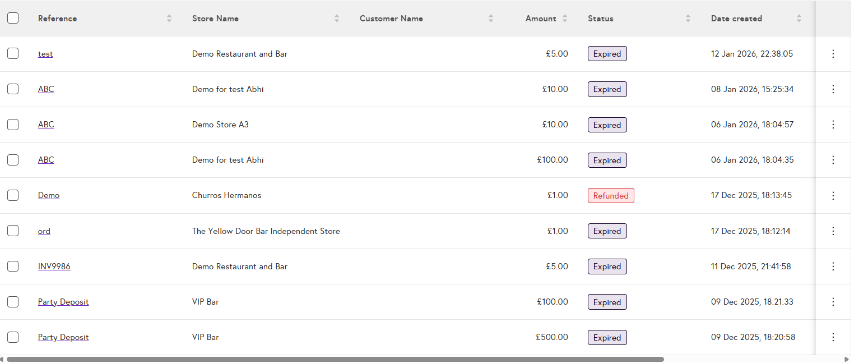
Task: Click the Customer Name column header
Action: [391, 19]
